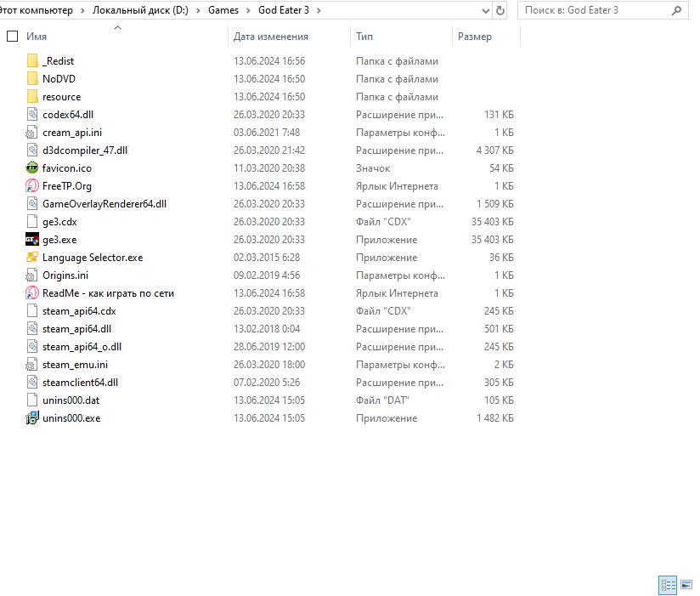
Task: Click the Origins.ini settings icon
Action: (x=32, y=275)
